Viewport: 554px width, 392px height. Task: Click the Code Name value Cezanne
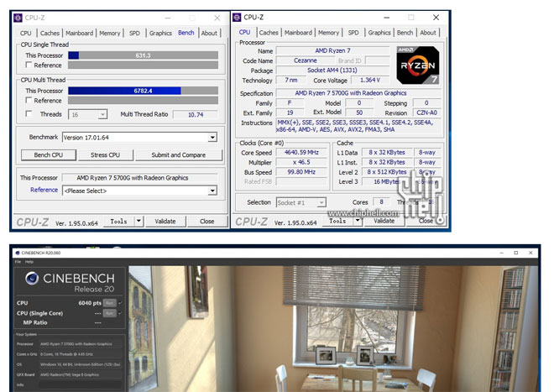pos(306,60)
